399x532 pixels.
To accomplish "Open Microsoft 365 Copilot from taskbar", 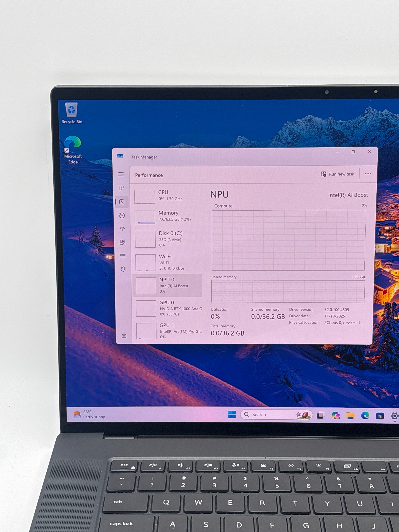I will [x=336, y=415].
